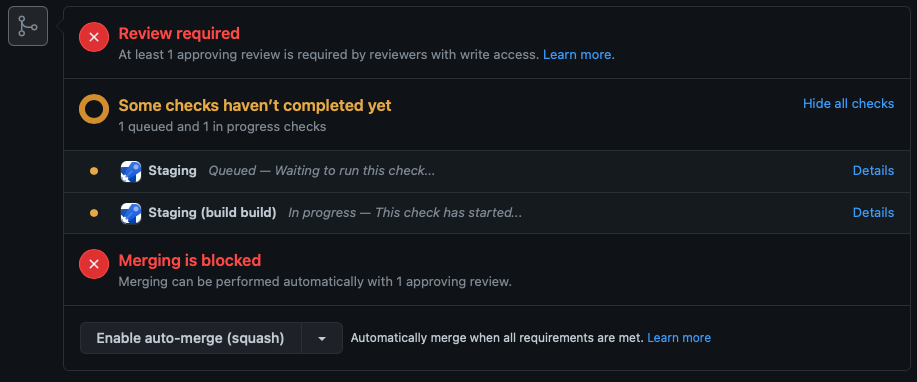Click the Staging (build build) check name
This screenshot has width=917, height=382.
point(212,212)
